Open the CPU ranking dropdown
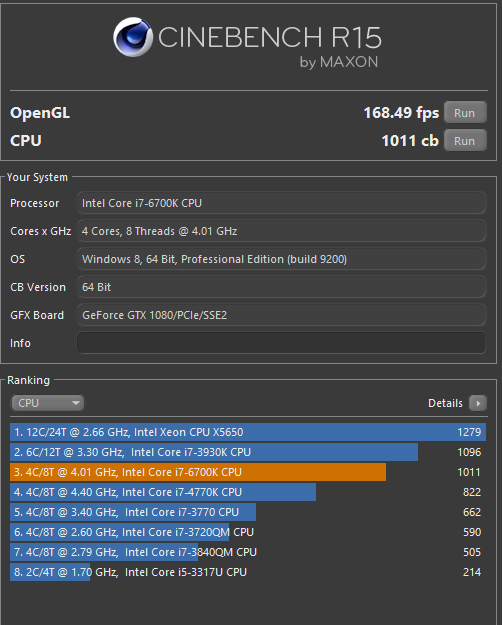Screen dimensions: 502x625 (47, 403)
